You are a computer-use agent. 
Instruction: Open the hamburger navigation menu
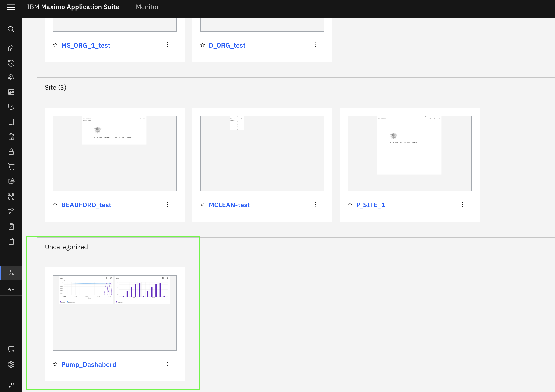[11, 7]
